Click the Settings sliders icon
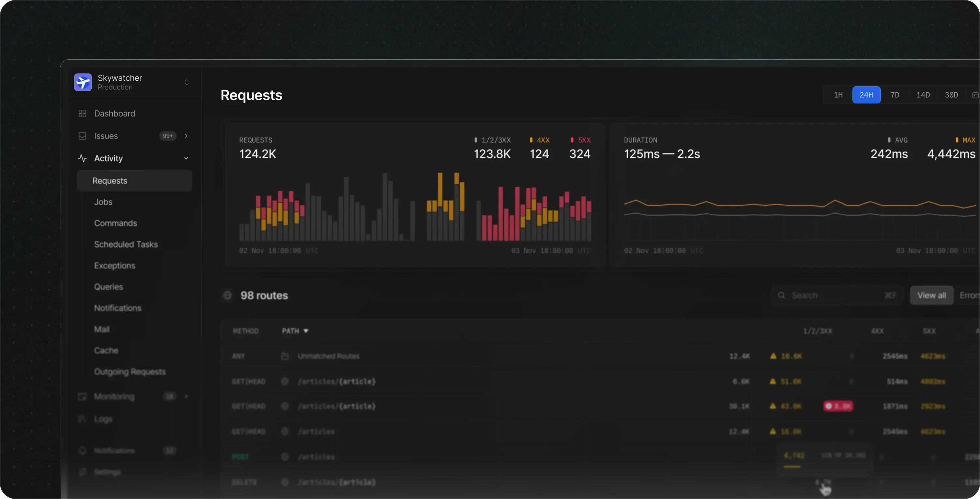 [x=82, y=472]
